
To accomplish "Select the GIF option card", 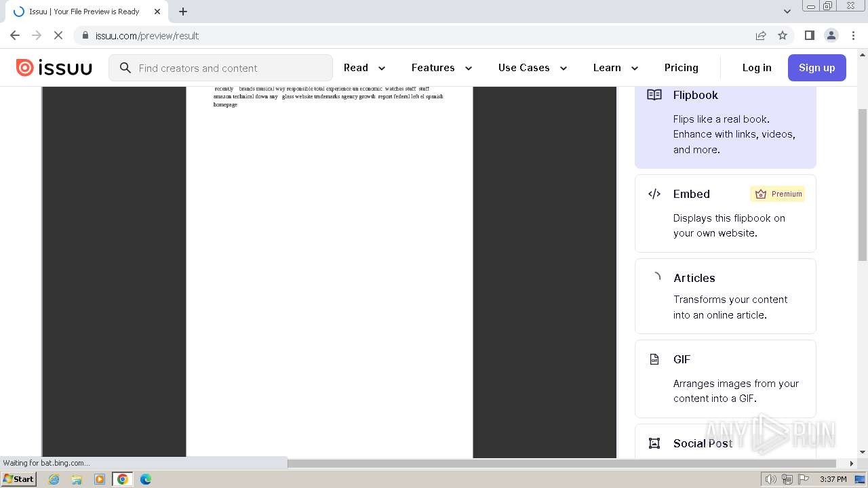I will (x=726, y=379).
